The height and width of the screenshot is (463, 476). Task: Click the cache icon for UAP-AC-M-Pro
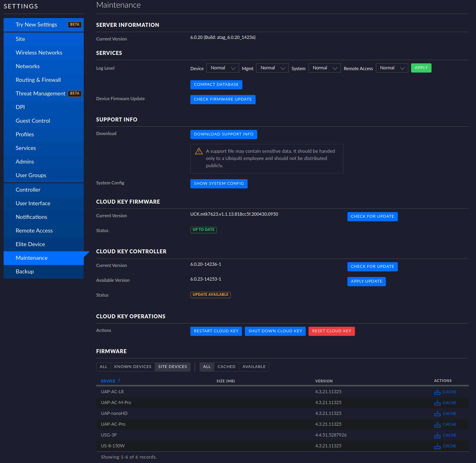[437, 403]
